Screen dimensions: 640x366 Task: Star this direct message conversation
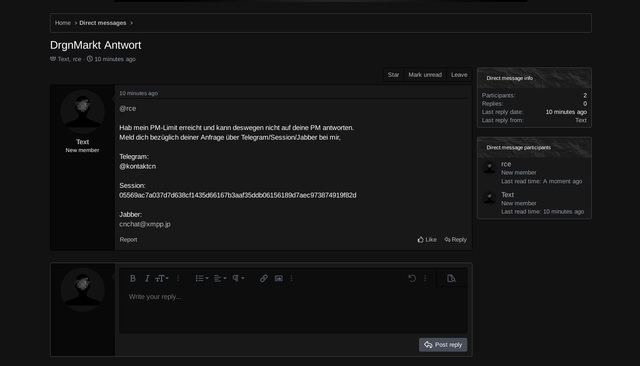393,75
